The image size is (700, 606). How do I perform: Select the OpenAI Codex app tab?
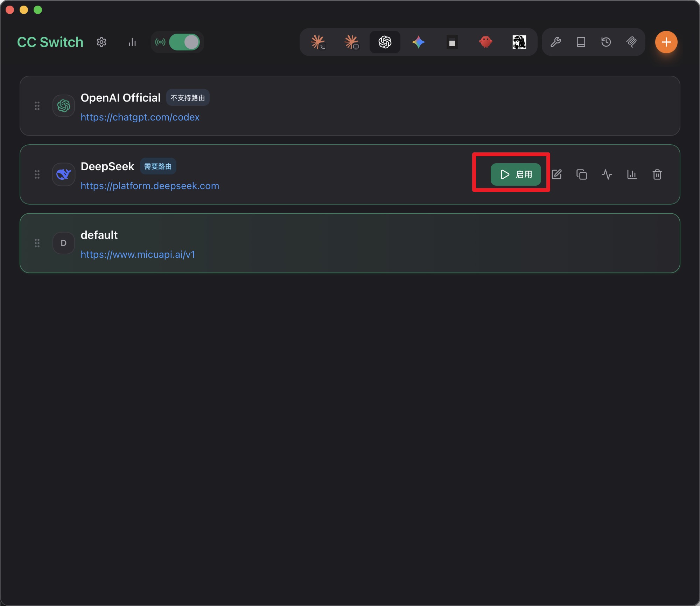[385, 42]
